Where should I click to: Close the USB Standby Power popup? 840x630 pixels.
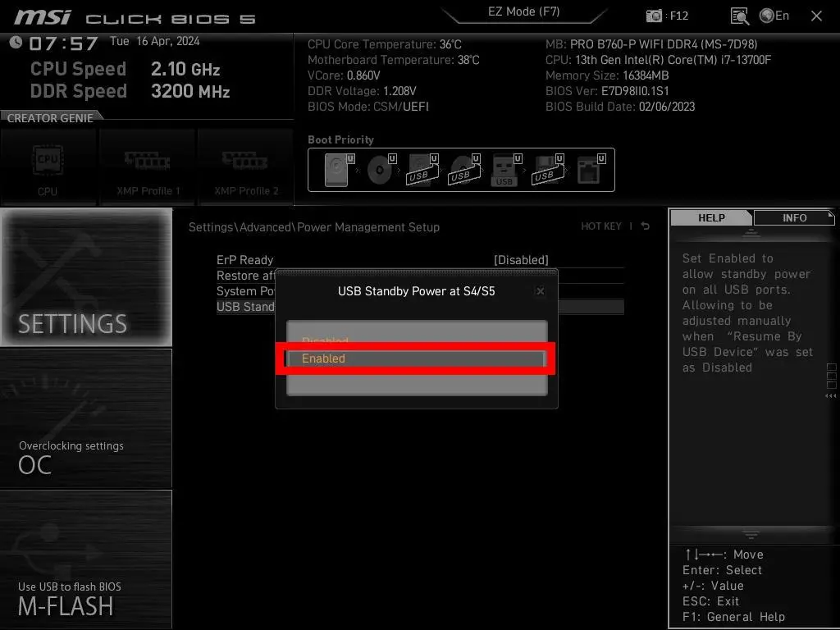coord(540,291)
